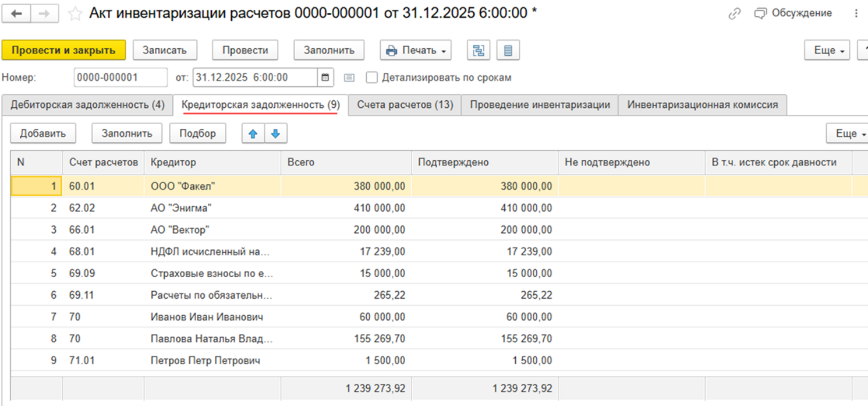Switch to Дебиторская задолженность tab
Image resolution: width=868 pixels, height=406 pixels.
pos(87,105)
